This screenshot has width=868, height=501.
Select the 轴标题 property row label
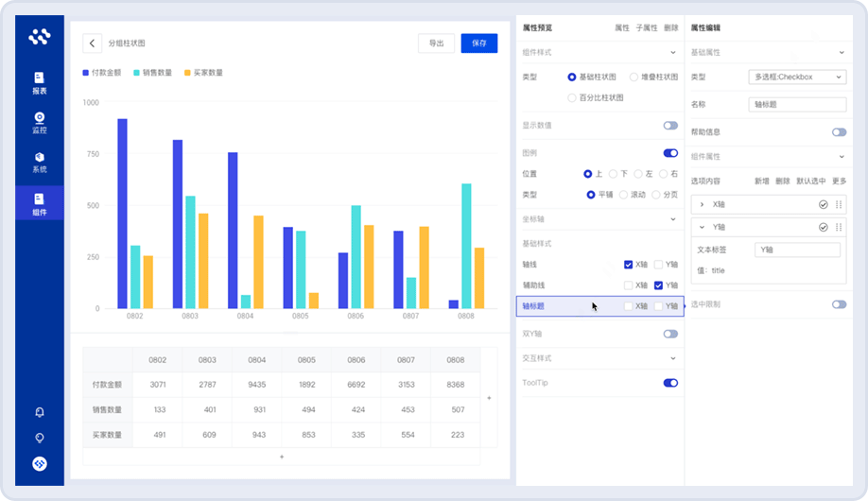[533, 306]
